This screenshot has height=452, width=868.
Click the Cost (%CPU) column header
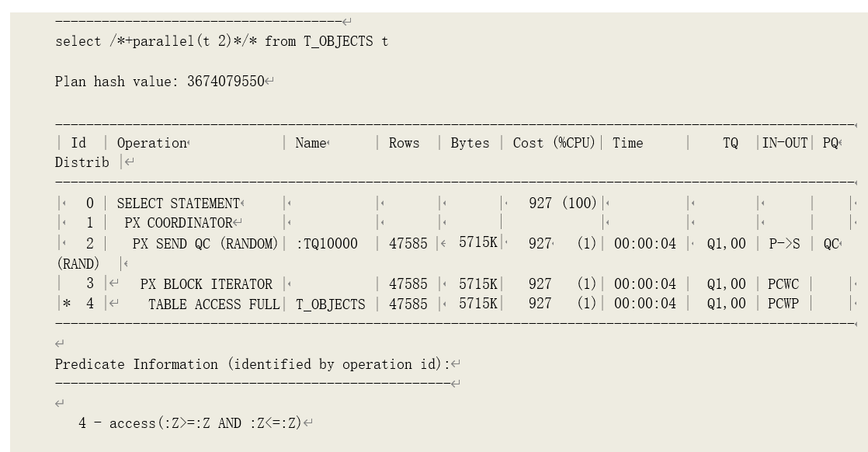[x=555, y=144]
